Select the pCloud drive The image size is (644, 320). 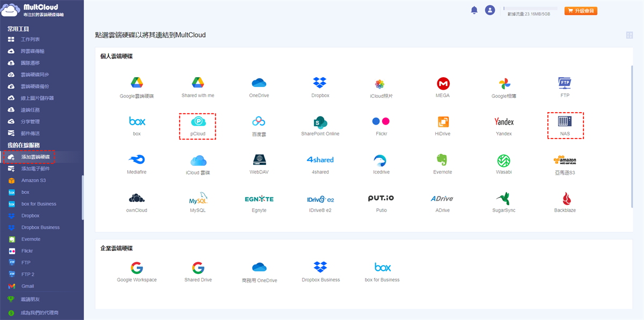coord(198,121)
